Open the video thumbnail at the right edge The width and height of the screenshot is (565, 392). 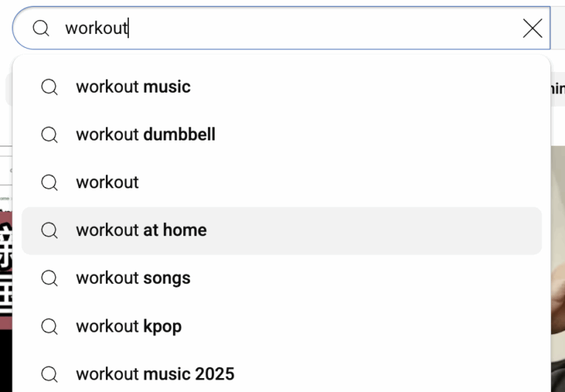pyautogui.click(x=558, y=272)
